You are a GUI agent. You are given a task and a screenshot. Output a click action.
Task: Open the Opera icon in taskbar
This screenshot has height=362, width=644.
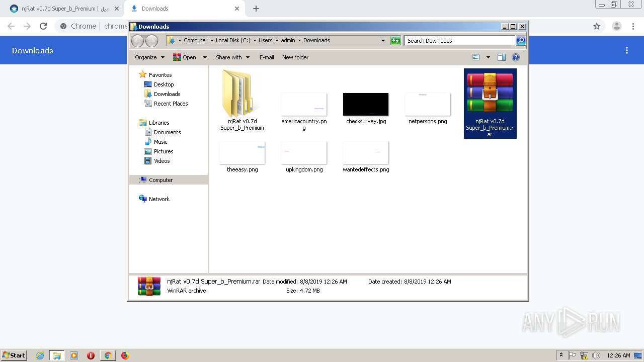[91, 355]
